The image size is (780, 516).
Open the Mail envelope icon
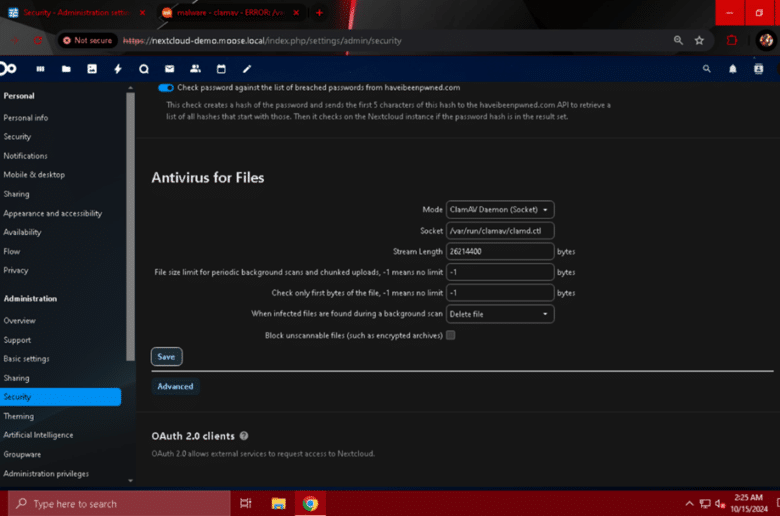click(170, 69)
